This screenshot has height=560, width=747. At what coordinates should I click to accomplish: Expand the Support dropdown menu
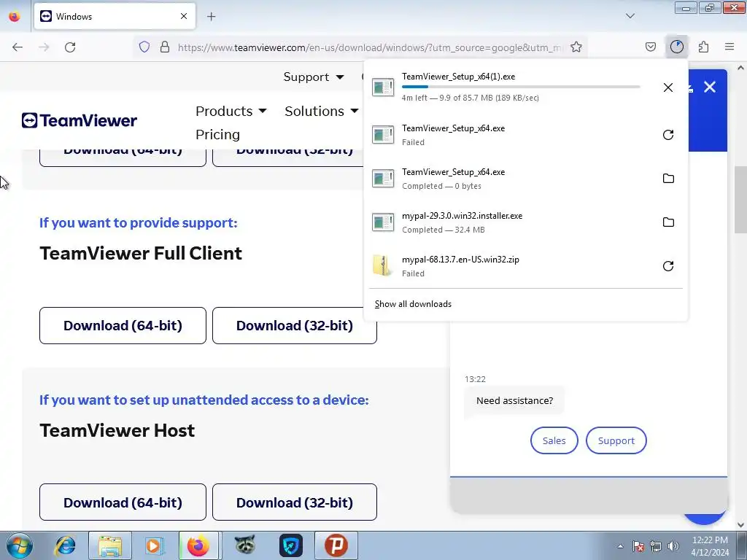point(313,77)
